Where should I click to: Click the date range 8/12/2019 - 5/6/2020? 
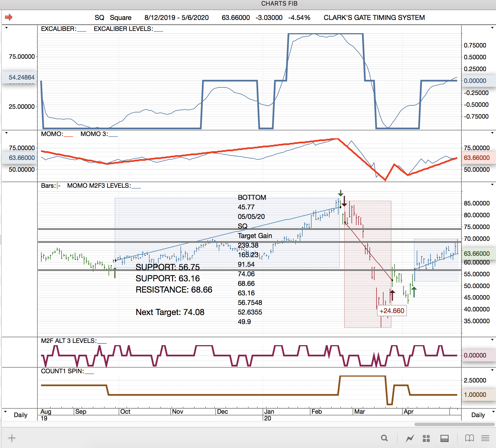(x=177, y=18)
